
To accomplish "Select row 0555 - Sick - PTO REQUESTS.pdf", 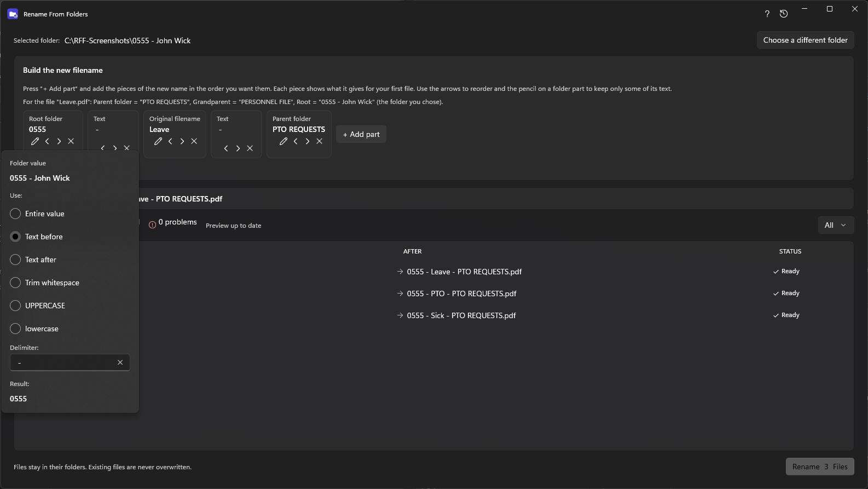I will (433, 315).
